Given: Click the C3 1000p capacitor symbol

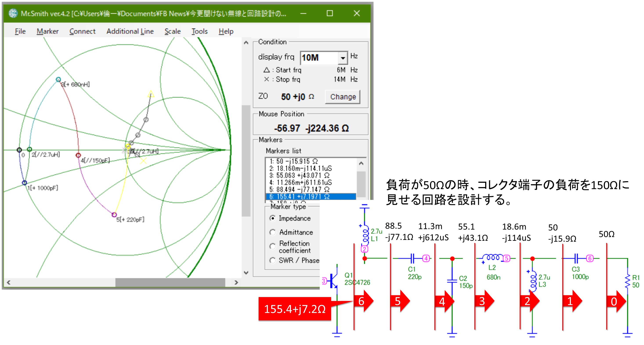Looking at the screenshot, I should tap(576, 258).
